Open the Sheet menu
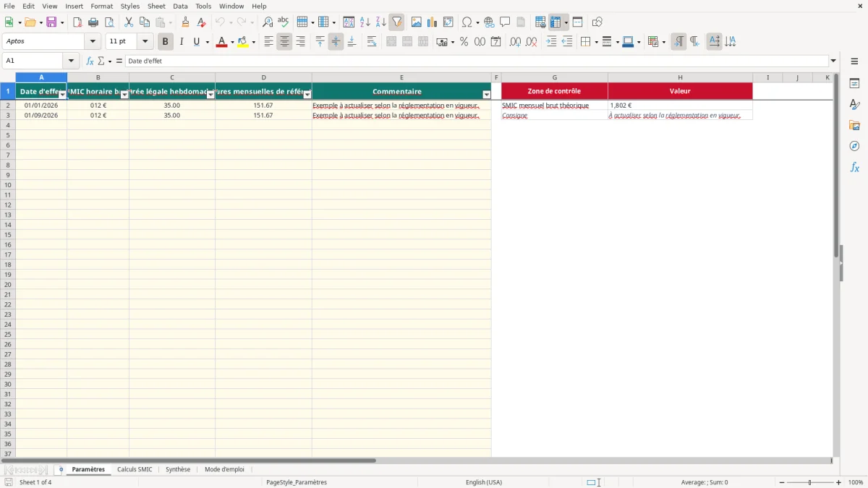 (x=156, y=6)
